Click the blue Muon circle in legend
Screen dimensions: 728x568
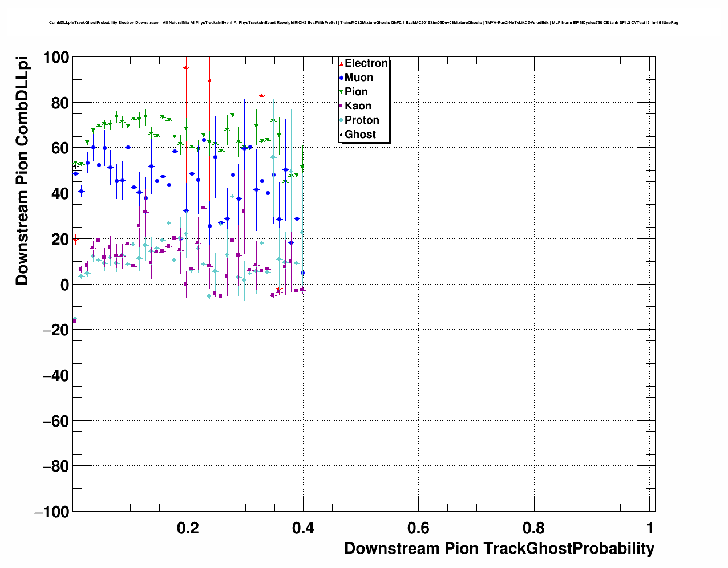point(341,78)
